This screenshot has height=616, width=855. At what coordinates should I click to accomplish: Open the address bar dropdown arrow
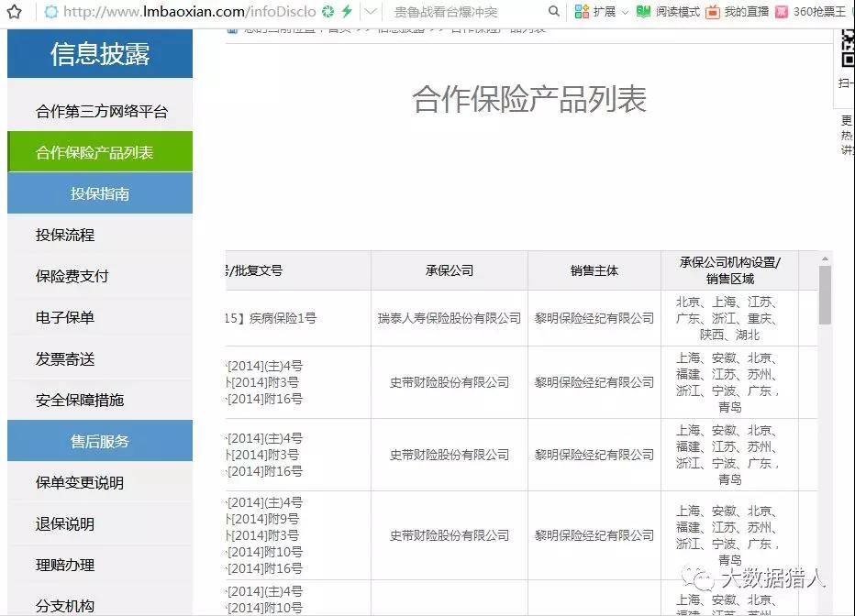click(371, 11)
